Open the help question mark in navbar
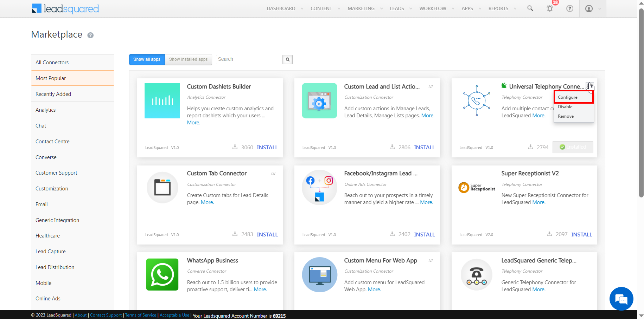 pos(570,8)
